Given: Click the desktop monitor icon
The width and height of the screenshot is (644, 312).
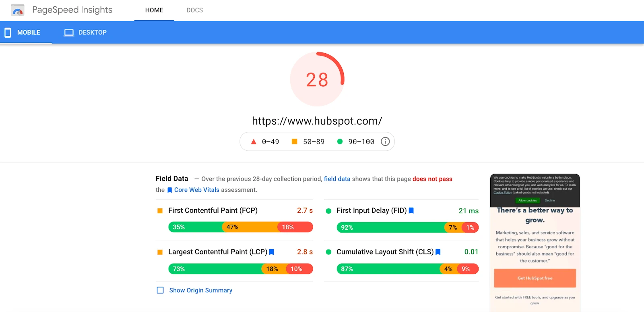Looking at the screenshot, I should 69,33.
